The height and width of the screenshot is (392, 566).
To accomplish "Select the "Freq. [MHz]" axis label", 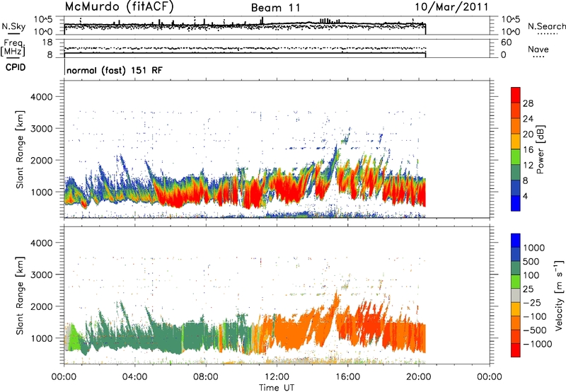I will 13,47.
